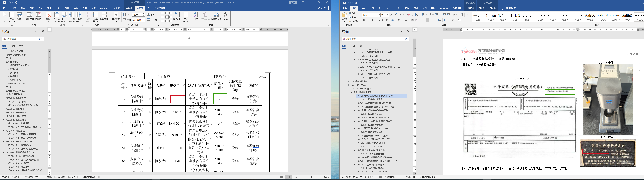
Task: Click Insert Row Above in left window
Action: pos(57,17)
